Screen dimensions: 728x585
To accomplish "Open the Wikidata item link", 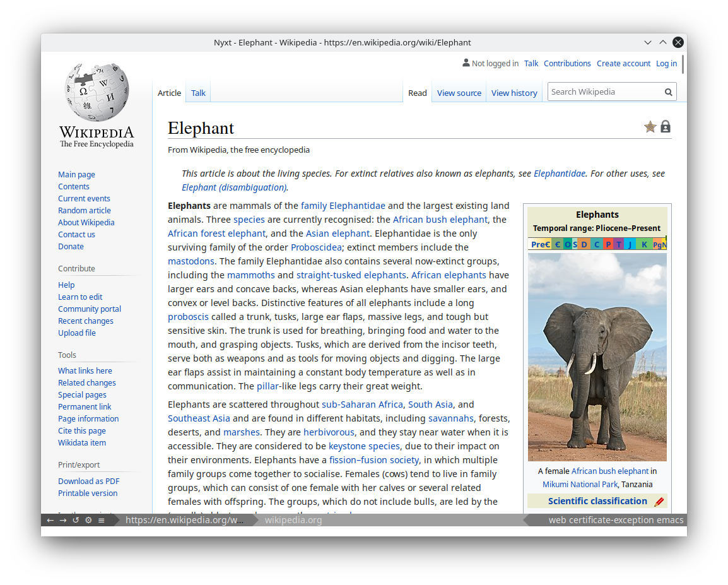I will click(x=82, y=443).
